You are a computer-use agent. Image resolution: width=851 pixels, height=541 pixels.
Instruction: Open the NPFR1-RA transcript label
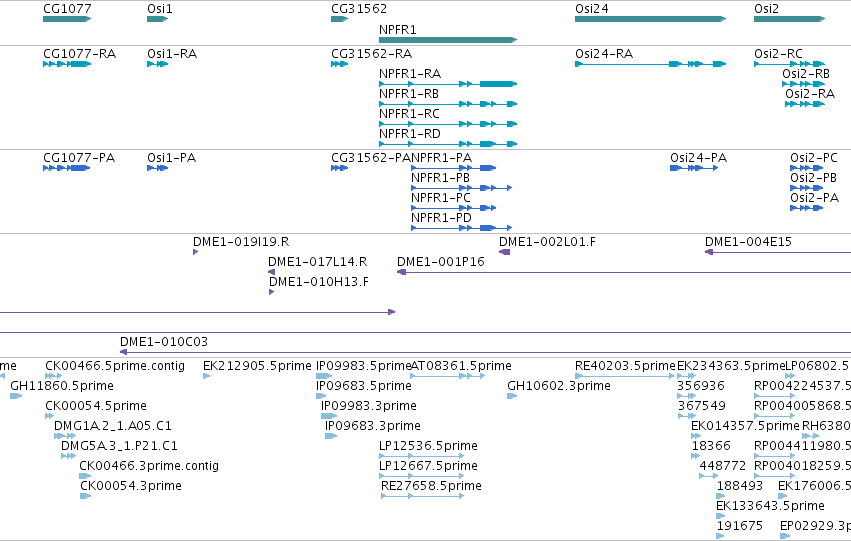[x=410, y=74]
